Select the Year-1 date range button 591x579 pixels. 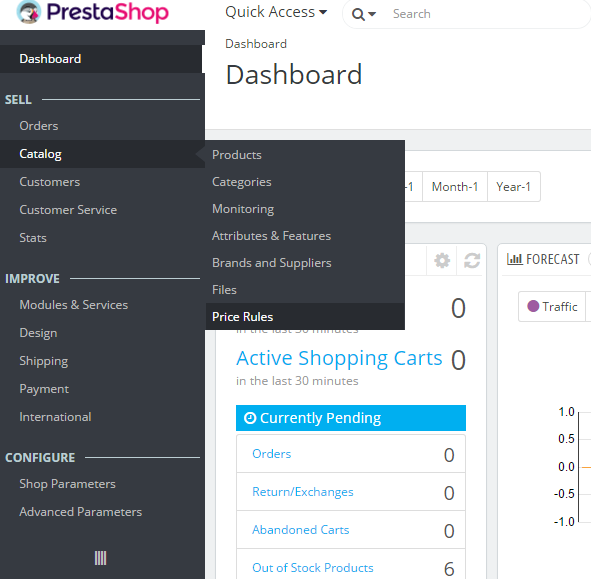[x=514, y=187]
